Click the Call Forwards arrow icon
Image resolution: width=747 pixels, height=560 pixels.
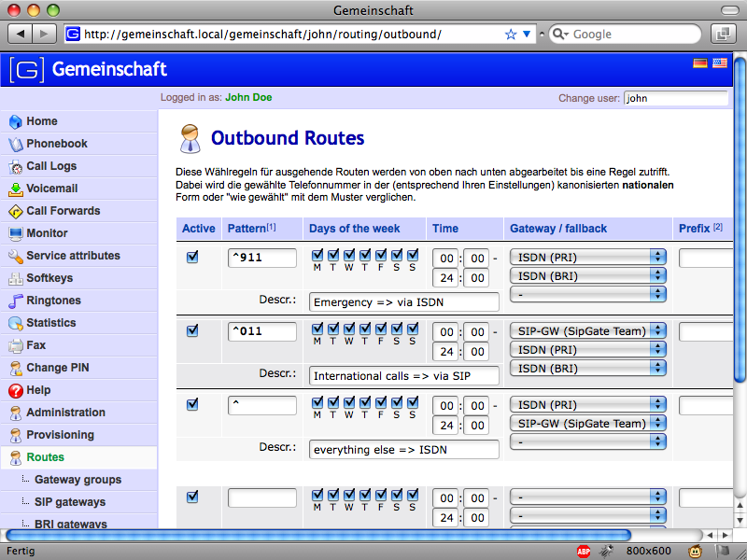[15, 212]
